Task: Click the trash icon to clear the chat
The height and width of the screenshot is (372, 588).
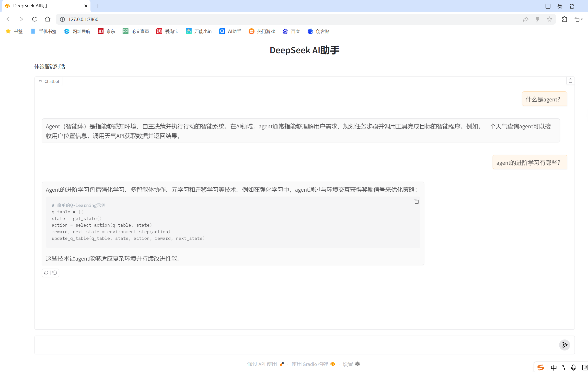Action: click(570, 81)
